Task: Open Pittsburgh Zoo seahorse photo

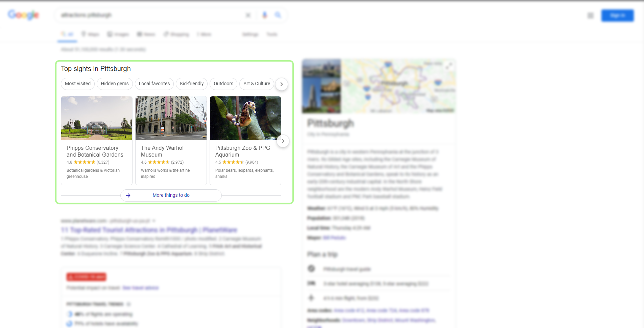Action: 245,118
